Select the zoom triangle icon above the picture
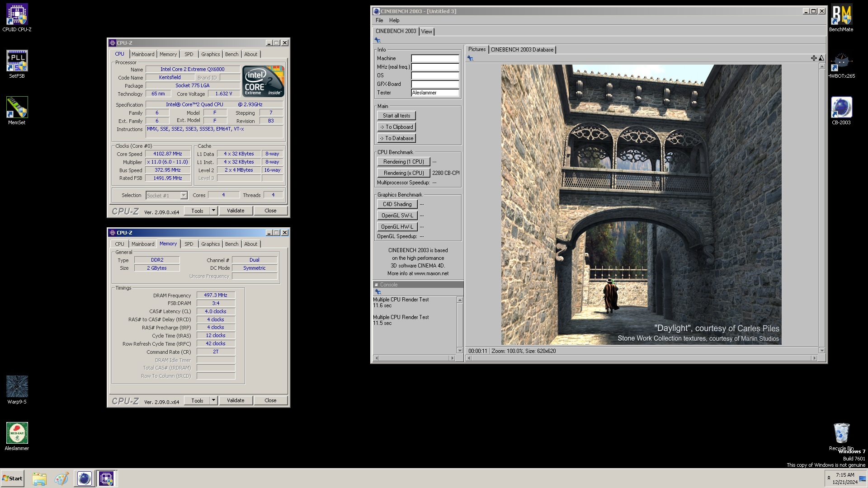The image size is (868, 488). pos(821,58)
